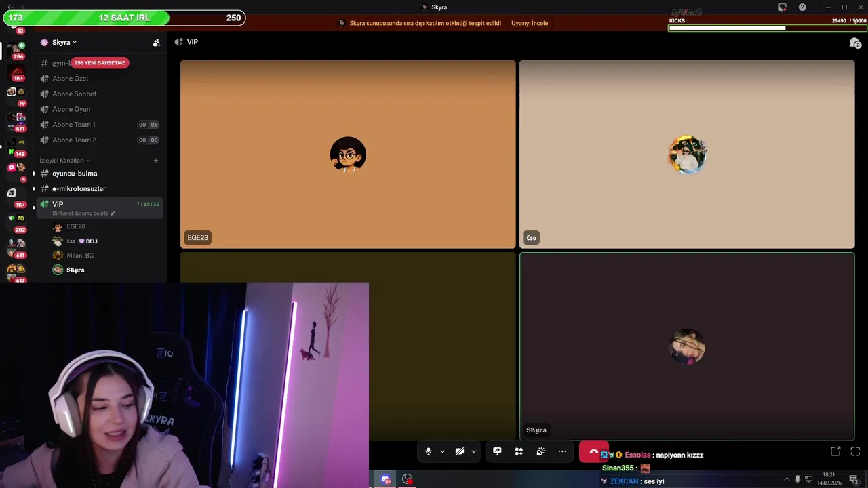Enter full screen view of the call
This screenshot has height=488, width=868.
(x=855, y=451)
